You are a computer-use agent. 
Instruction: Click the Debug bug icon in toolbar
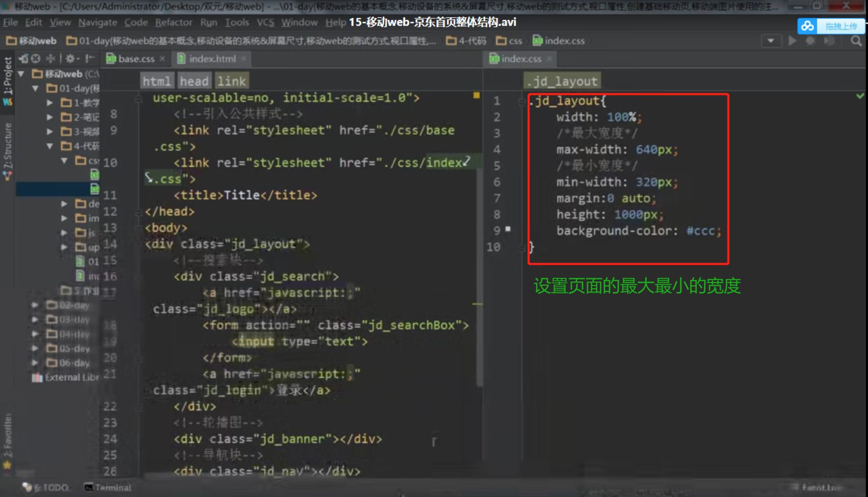[x=811, y=41]
